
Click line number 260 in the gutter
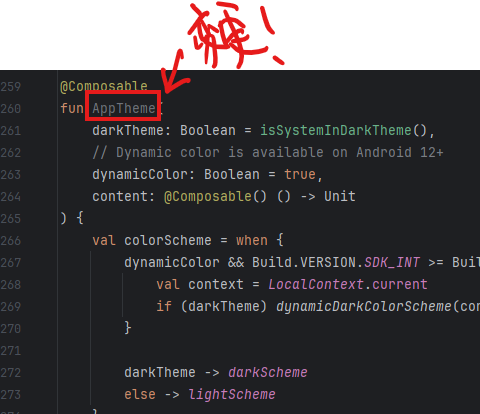point(11,109)
